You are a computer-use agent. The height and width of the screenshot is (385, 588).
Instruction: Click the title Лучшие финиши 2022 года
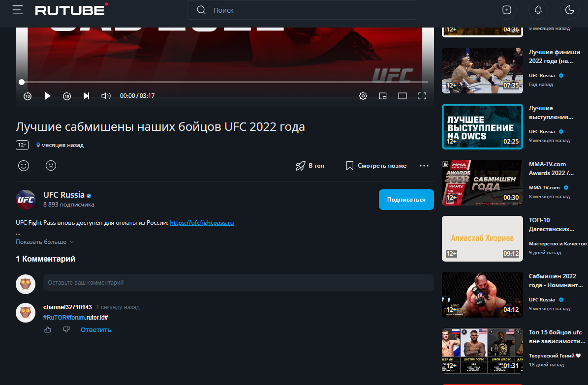tap(554, 57)
